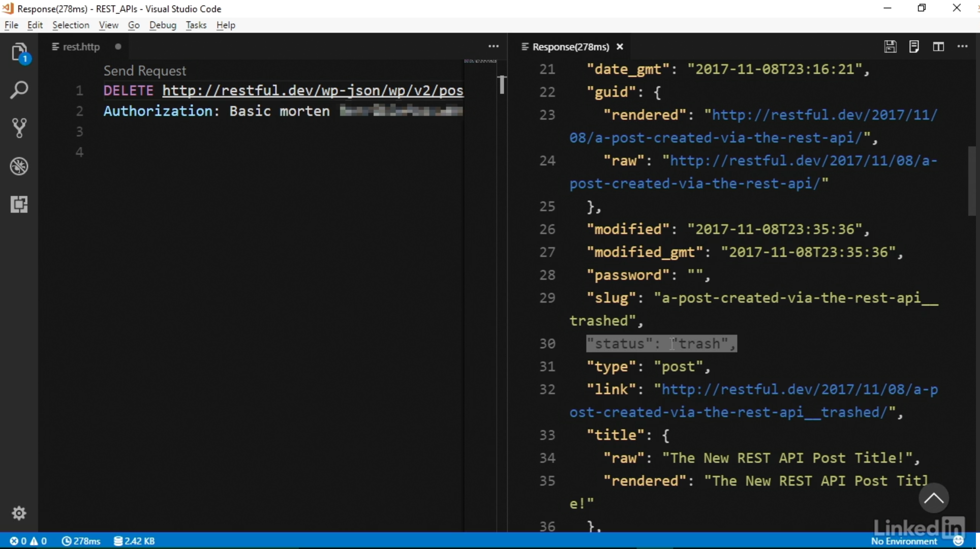This screenshot has height=549, width=980.
Task: Click No Environment in status bar
Action: [x=904, y=541]
